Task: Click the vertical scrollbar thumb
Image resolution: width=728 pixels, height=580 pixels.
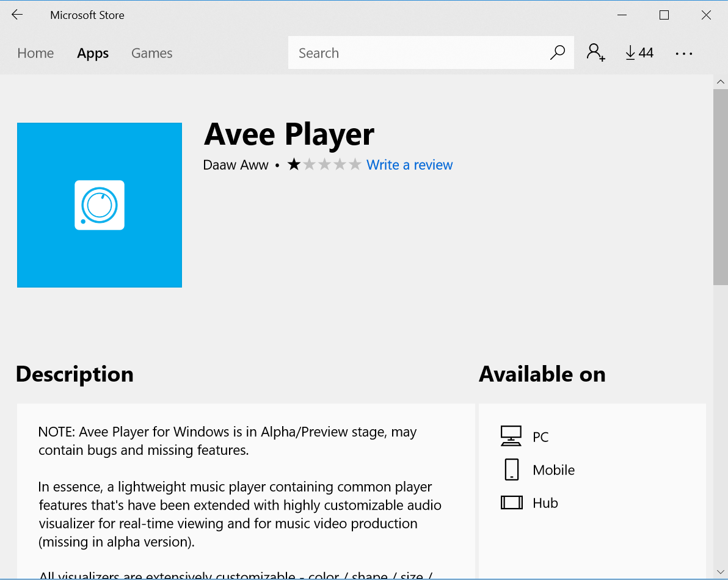Action: (x=720, y=186)
